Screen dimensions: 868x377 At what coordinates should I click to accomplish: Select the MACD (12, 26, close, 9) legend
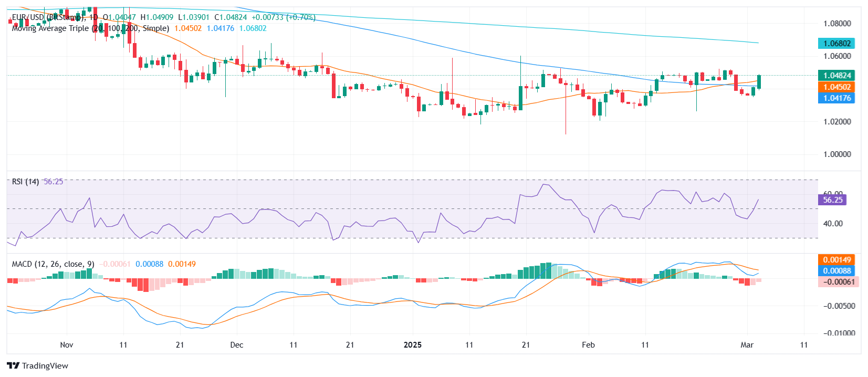pos(53,264)
